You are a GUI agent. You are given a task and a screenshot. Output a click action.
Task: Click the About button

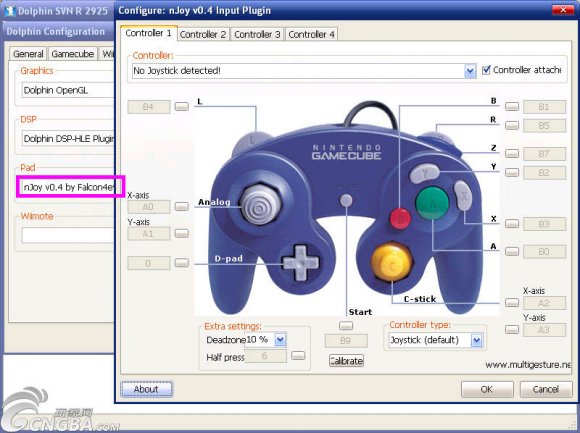(146, 389)
